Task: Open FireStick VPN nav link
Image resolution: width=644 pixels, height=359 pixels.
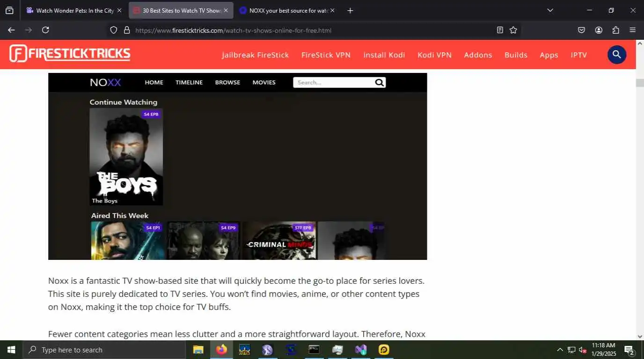Action: pos(326,55)
